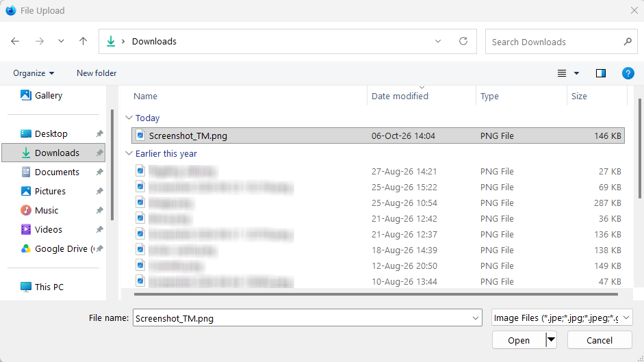Open the Open button's split arrow

click(551, 340)
